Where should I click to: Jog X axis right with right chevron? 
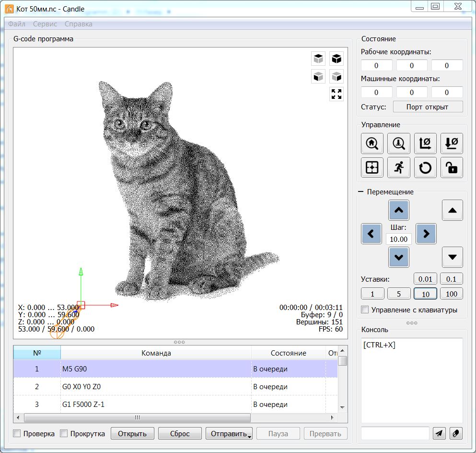click(426, 234)
